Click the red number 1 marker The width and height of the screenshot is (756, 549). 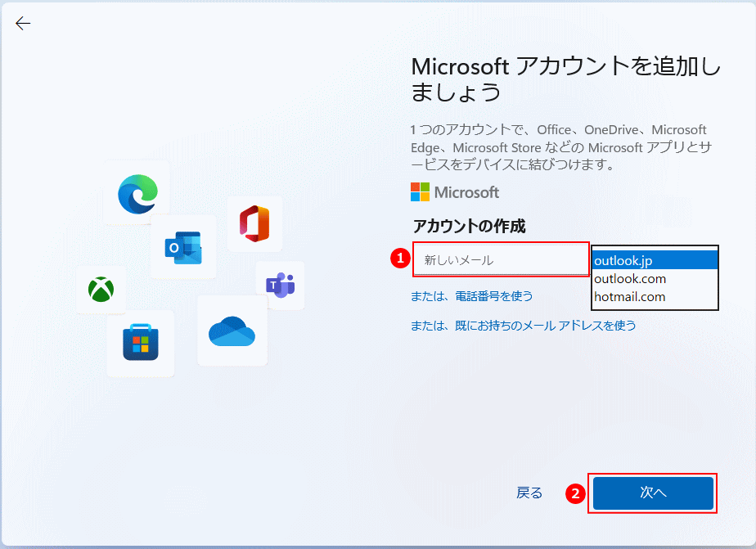click(x=399, y=259)
